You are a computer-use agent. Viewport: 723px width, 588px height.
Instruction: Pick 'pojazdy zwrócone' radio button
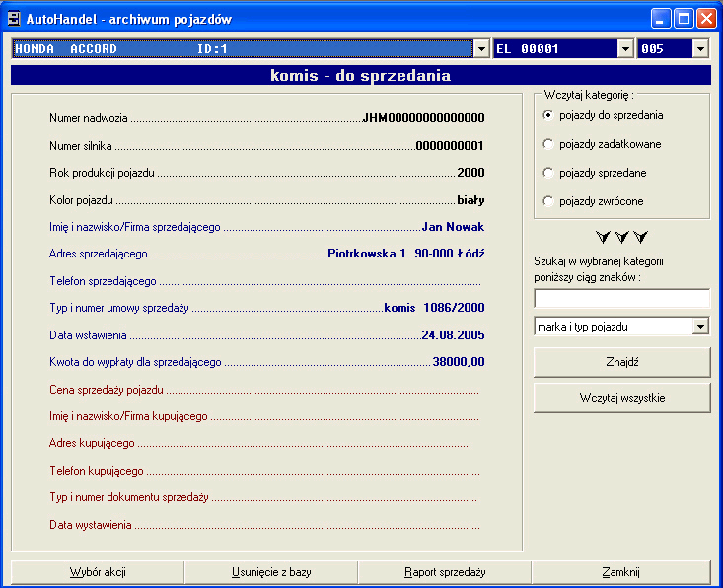tap(548, 201)
